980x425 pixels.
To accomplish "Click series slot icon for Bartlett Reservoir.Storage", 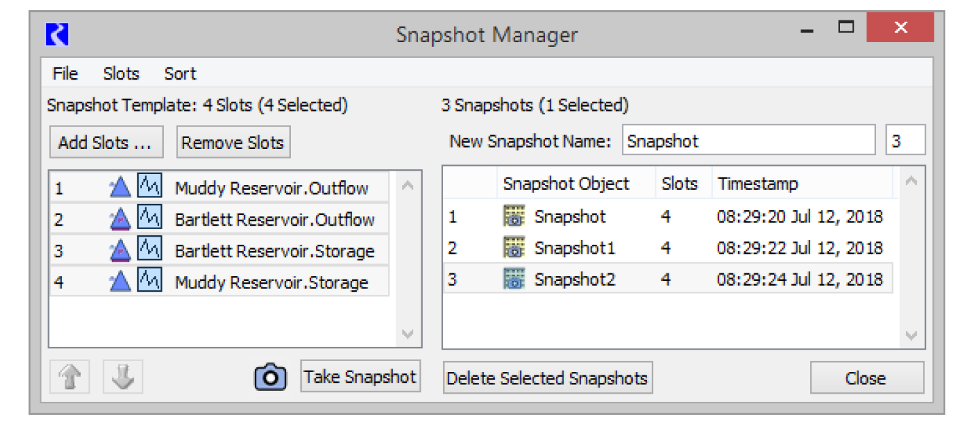I will (x=150, y=251).
